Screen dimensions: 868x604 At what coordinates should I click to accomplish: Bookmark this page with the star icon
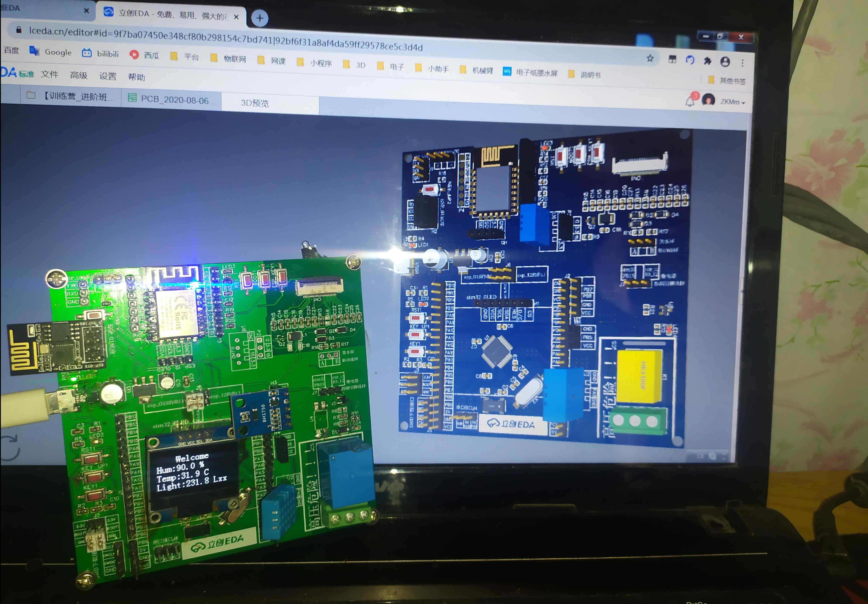tap(650, 58)
